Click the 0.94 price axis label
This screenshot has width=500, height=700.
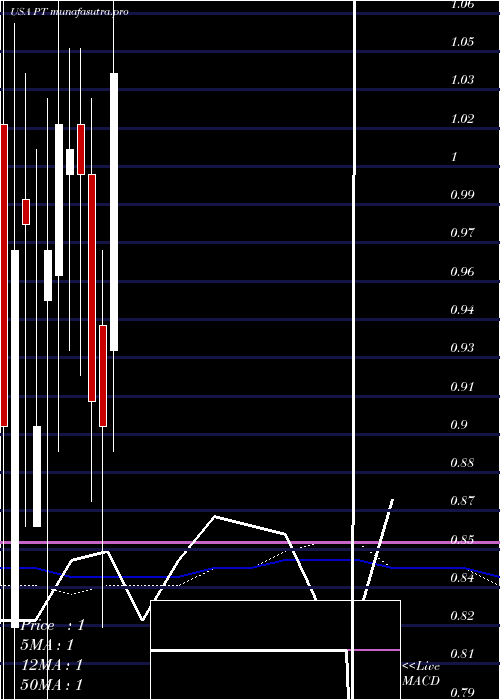[x=462, y=310]
